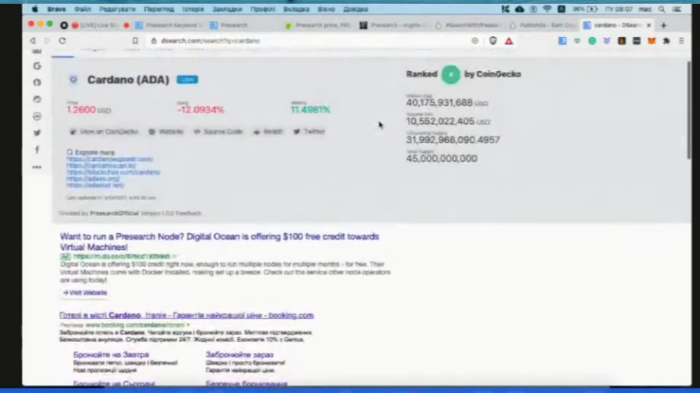Open the Забронюйте зараз sitelink

[239, 355]
